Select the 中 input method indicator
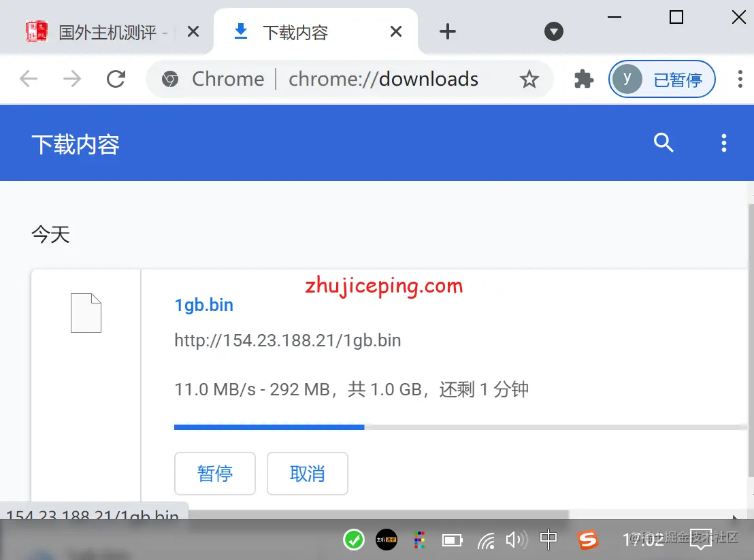This screenshot has height=560, width=754. pos(548,540)
